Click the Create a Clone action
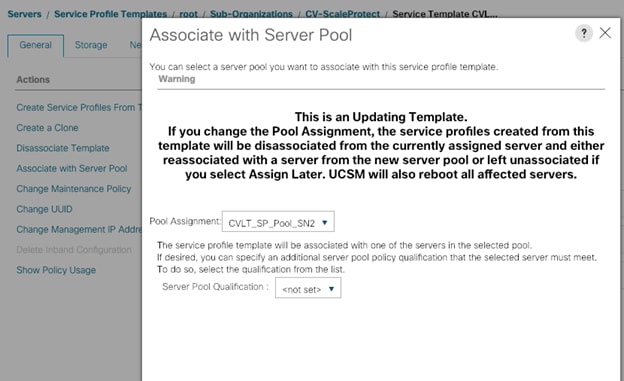 [x=47, y=128]
